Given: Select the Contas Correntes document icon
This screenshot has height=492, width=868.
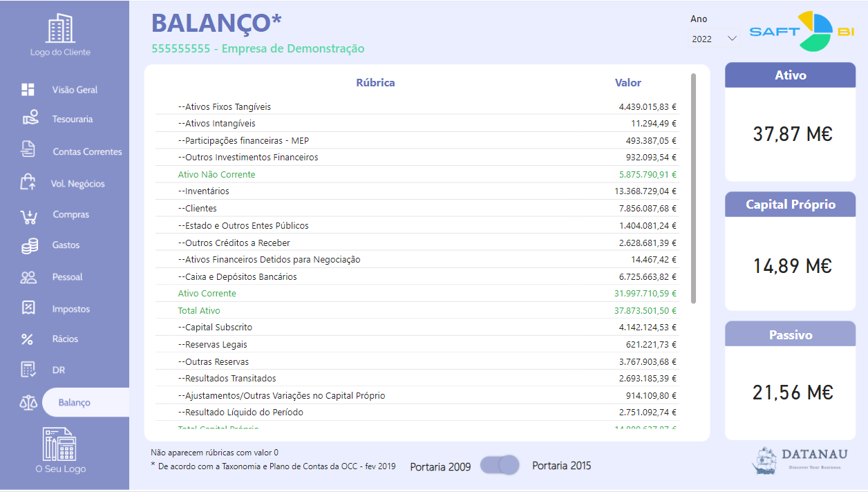Looking at the screenshot, I should (28, 149).
